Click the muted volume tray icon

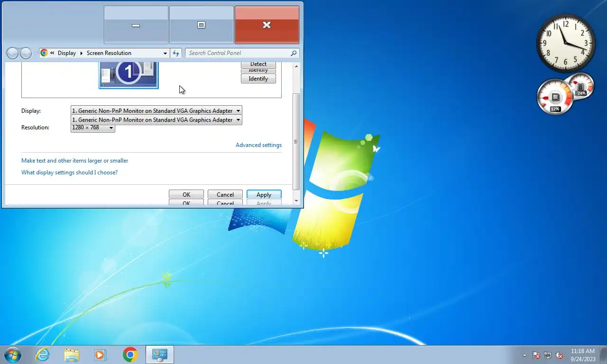(x=559, y=355)
